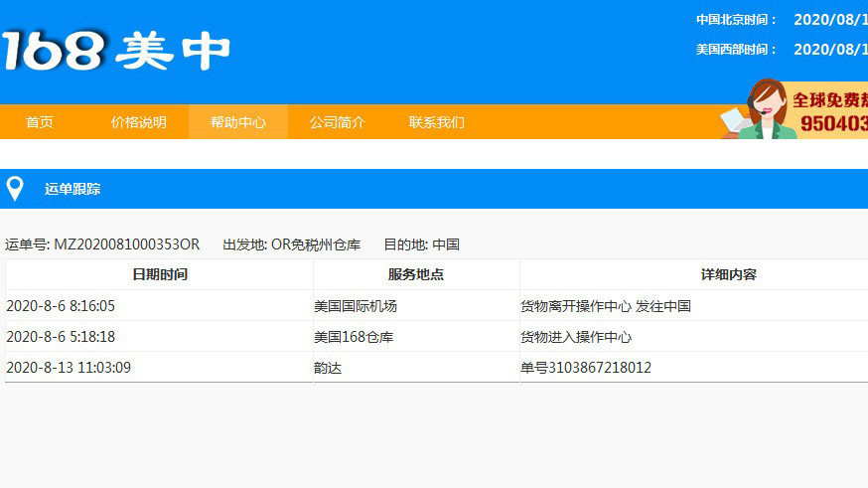Viewport: 868px width, 488px height.
Task: Click the 美国国际机场 location cell
Action: tap(355, 306)
